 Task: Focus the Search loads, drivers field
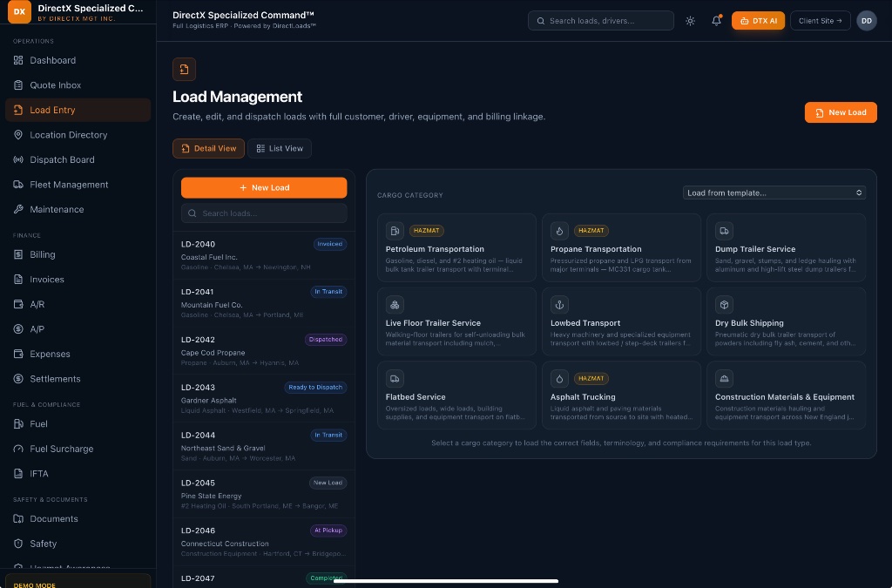click(x=601, y=21)
